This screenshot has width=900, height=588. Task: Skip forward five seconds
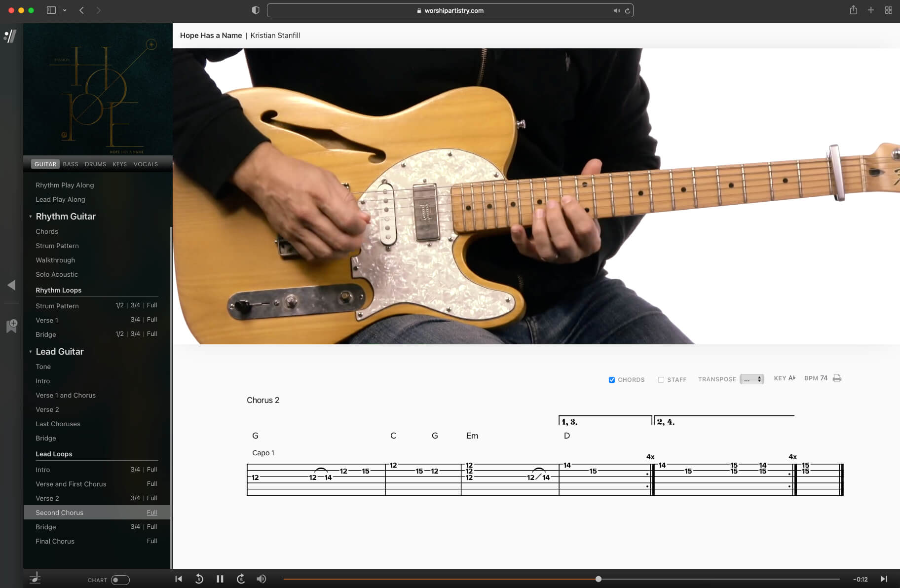[241, 579]
